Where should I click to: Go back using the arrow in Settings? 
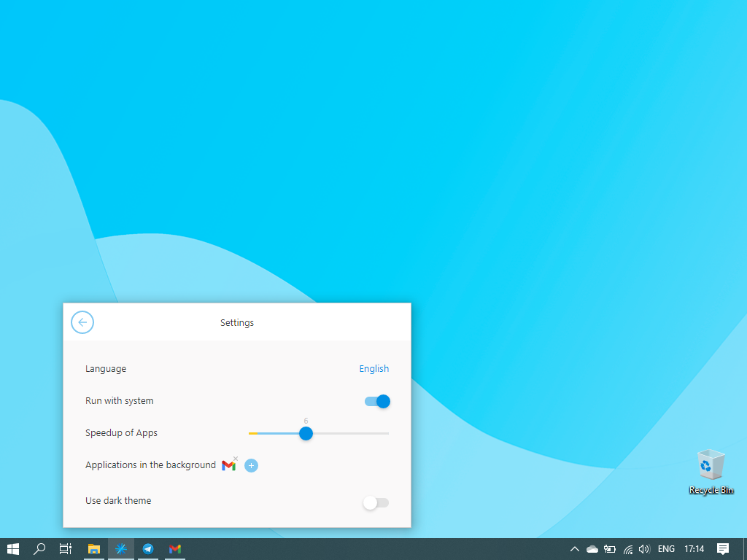tap(82, 322)
